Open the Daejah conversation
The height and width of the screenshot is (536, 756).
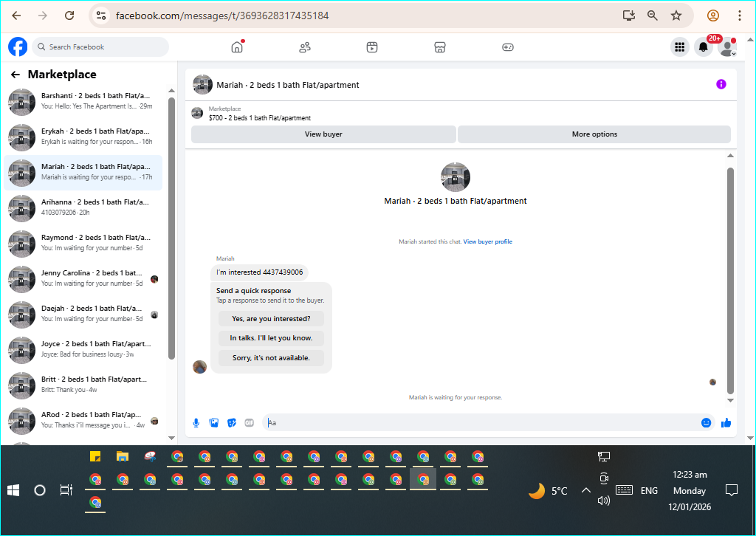click(x=83, y=315)
